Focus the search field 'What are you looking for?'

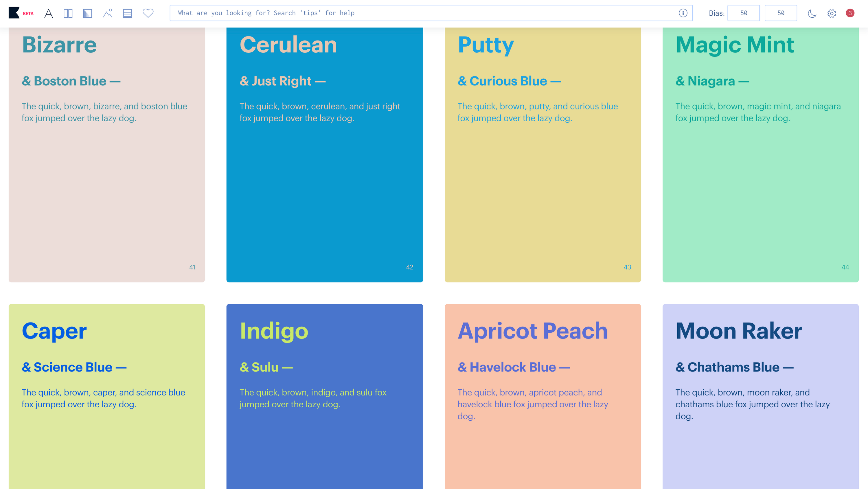pos(431,13)
